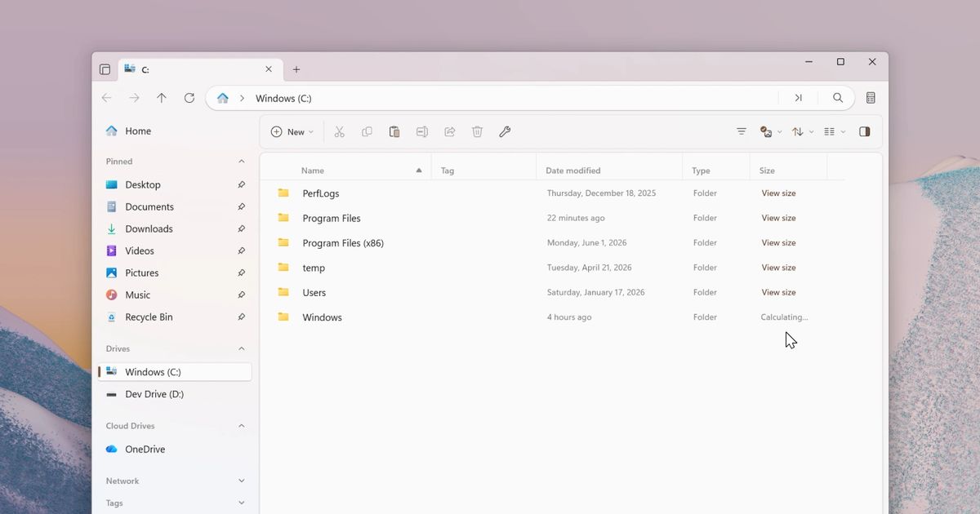The width and height of the screenshot is (980, 514).
Task: Open the layout view dropdown
Action: point(835,131)
